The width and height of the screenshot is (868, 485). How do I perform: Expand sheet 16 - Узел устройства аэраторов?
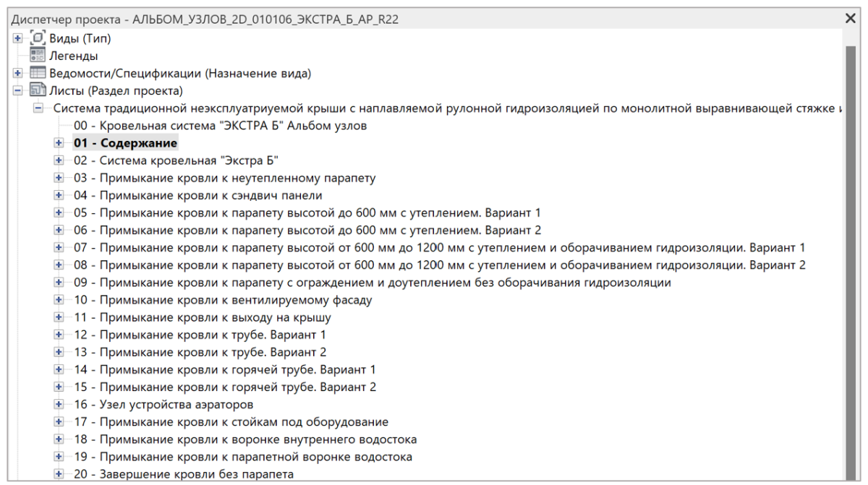click(59, 404)
